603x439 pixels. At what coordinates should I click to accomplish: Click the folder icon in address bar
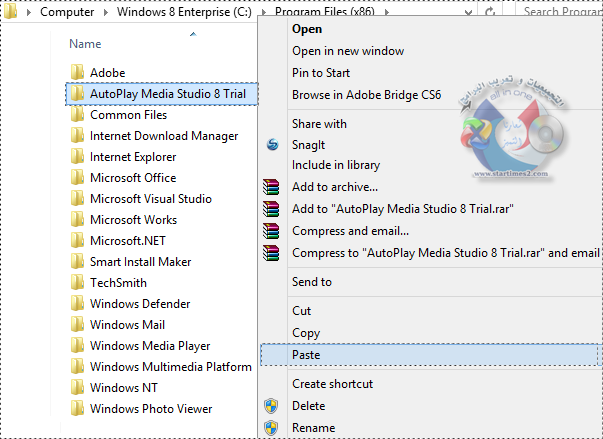[10, 11]
